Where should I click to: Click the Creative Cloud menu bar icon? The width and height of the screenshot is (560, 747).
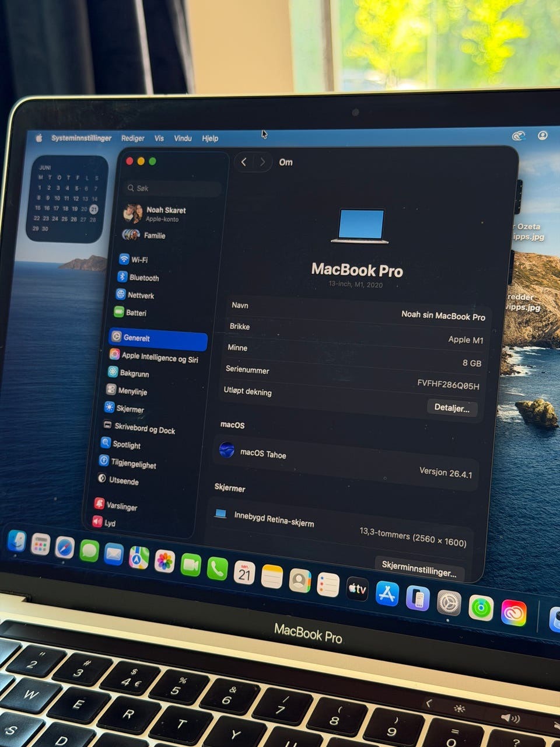(x=518, y=136)
